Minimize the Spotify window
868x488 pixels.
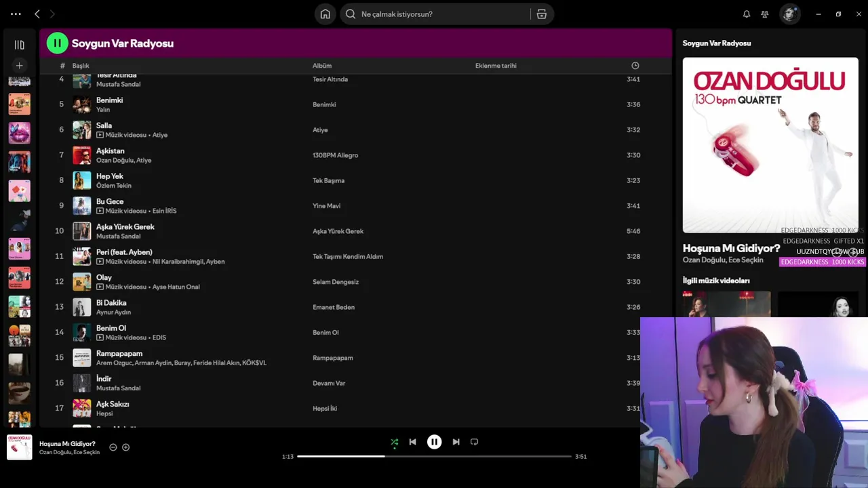818,14
